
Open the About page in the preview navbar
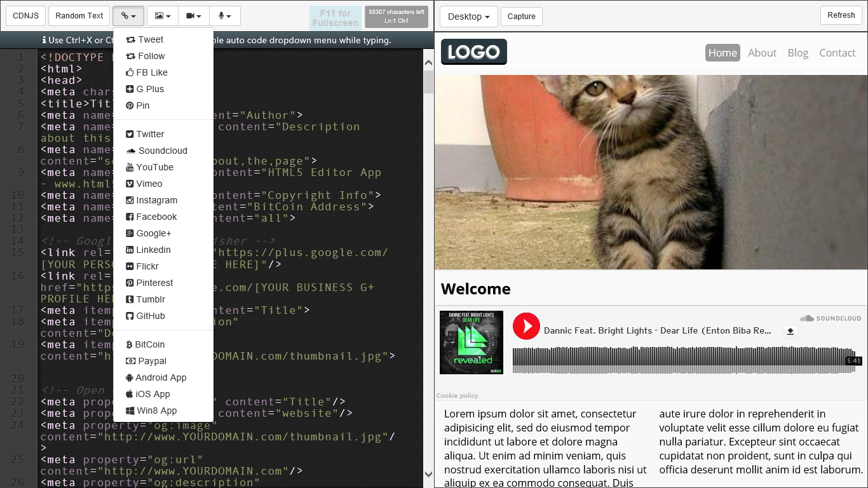[x=762, y=53]
